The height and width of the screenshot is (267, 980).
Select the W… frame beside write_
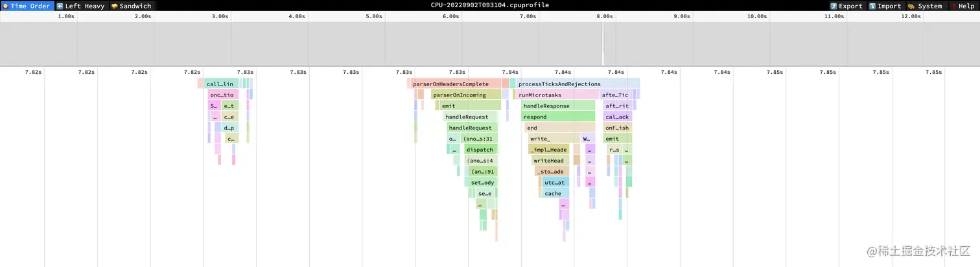(587, 139)
